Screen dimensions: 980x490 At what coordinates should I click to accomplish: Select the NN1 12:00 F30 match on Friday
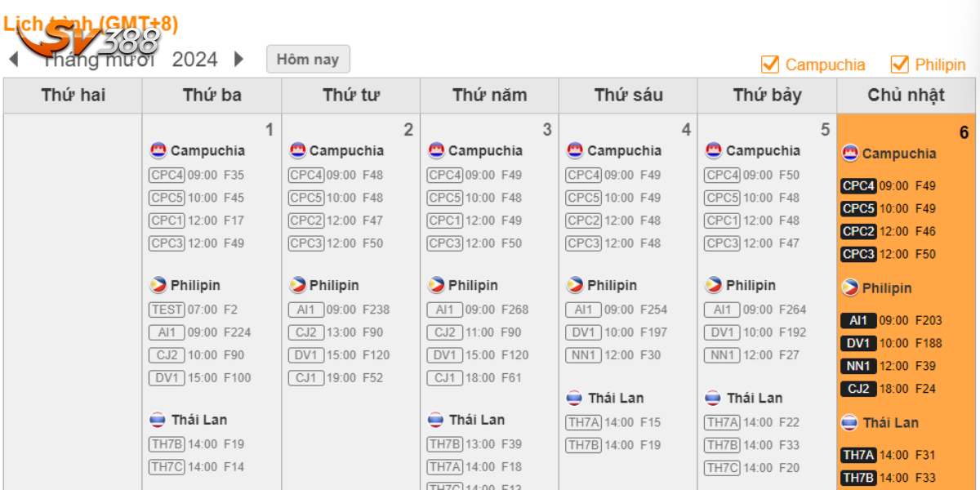[613, 355]
